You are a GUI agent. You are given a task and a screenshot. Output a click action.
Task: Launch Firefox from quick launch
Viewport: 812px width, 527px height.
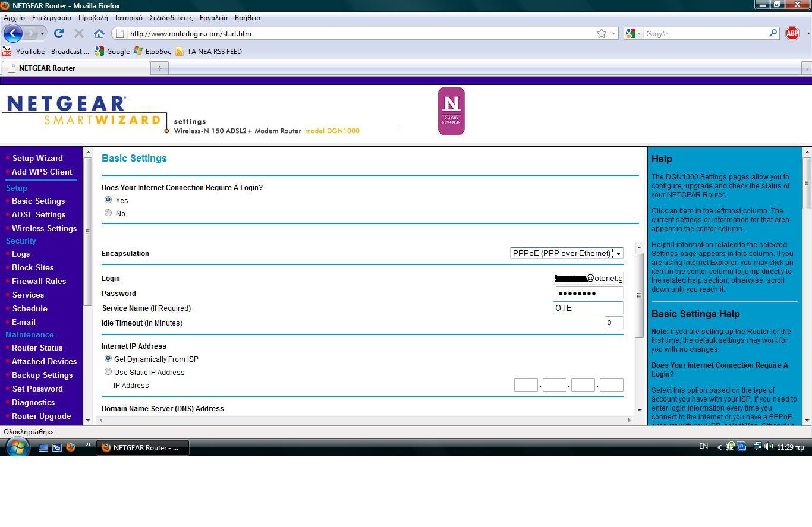point(71,447)
